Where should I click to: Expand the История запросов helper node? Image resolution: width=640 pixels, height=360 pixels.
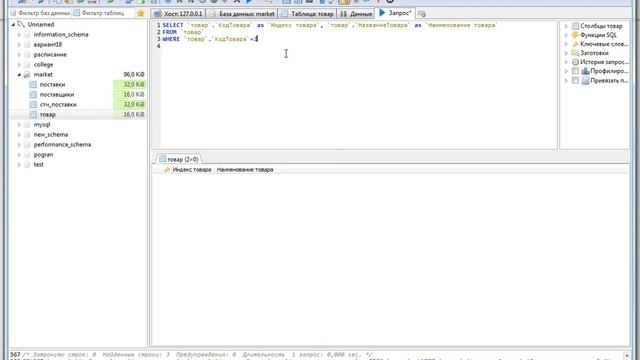coord(566,62)
